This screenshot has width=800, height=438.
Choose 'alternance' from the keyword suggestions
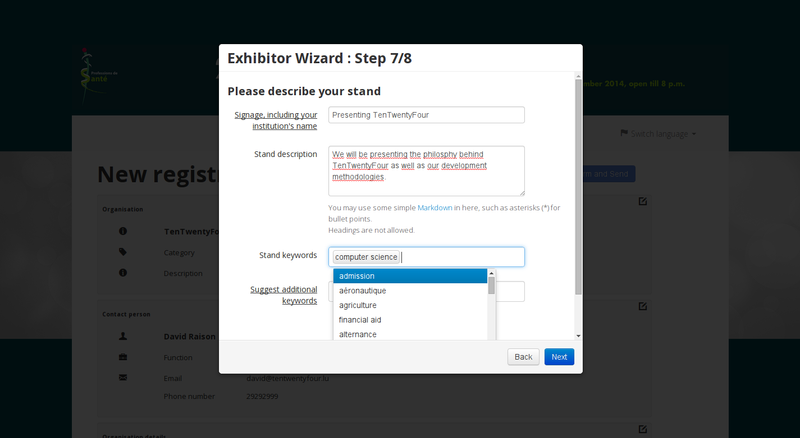(x=410, y=334)
